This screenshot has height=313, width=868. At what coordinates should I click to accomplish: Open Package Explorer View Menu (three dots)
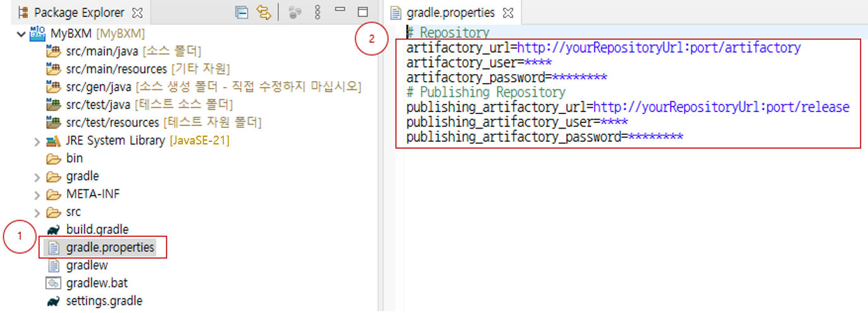click(318, 12)
